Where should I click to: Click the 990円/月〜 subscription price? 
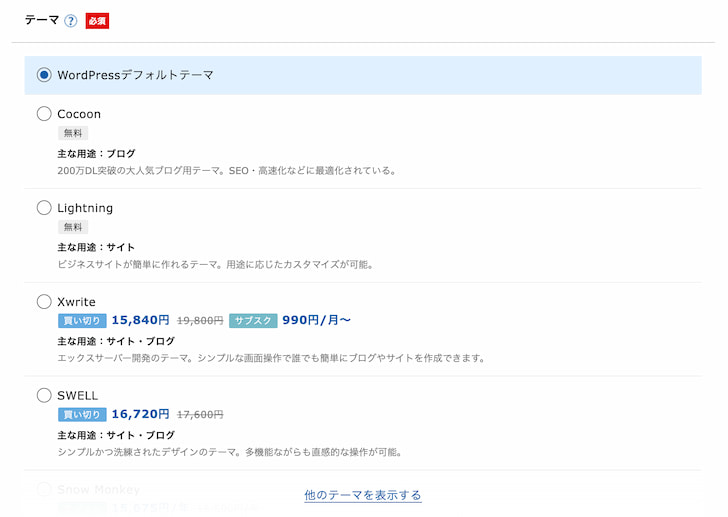[316, 320]
